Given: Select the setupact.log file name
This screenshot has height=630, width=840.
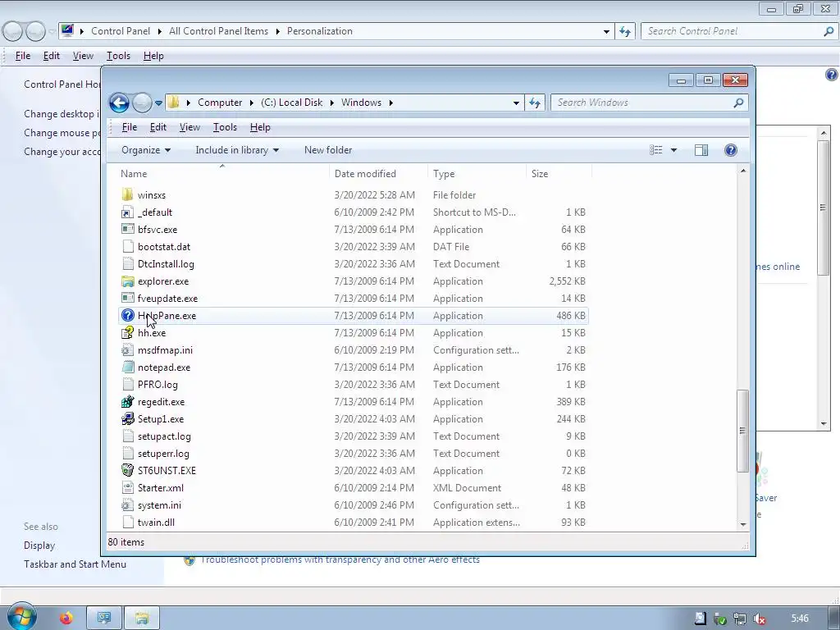Looking at the screenshot, I should coord(164,436).
